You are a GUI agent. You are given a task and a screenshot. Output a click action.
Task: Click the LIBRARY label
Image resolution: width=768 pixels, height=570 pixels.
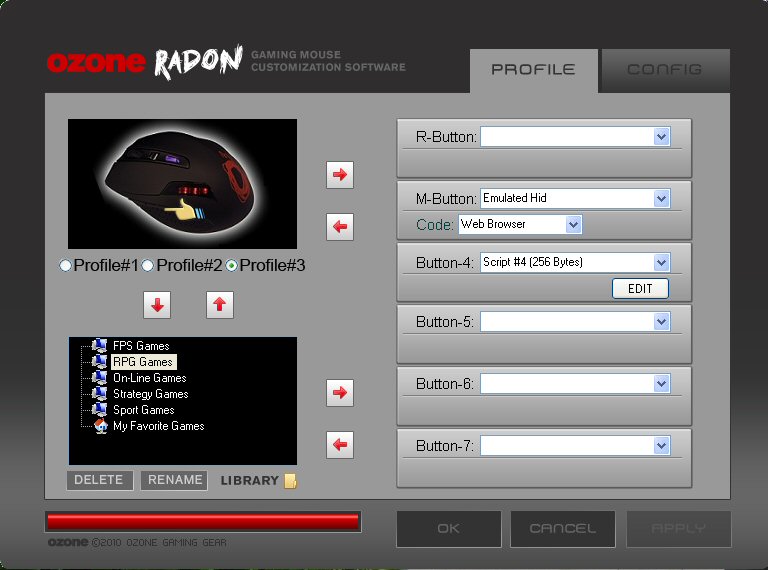point(249,480)
